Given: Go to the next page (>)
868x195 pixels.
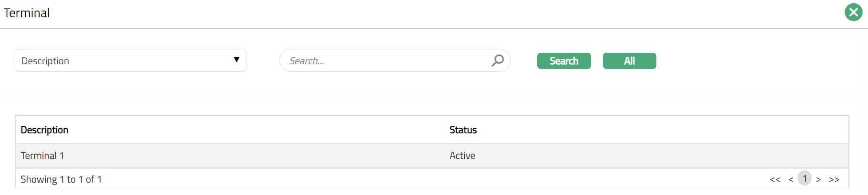Looking at the screenshot, I should [x=818, y=179].
